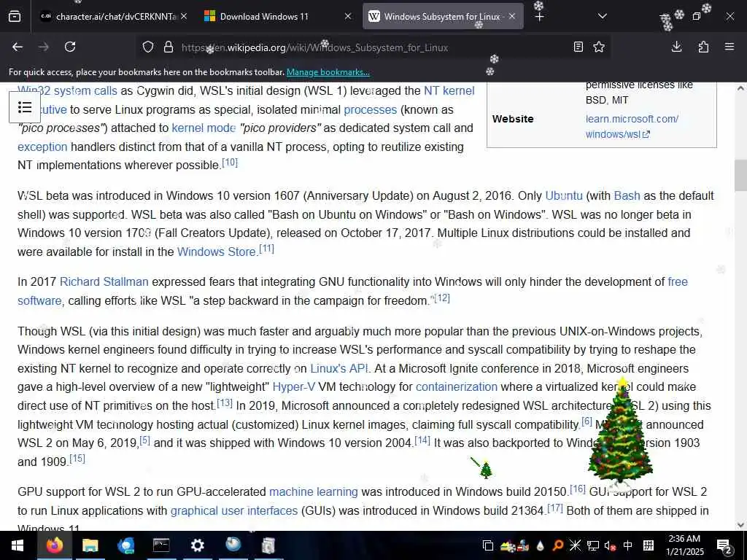This screenshot has width=747, height=560.
Task: Close the Download Windows 11 tab
Action: click(x=348, y=16)
